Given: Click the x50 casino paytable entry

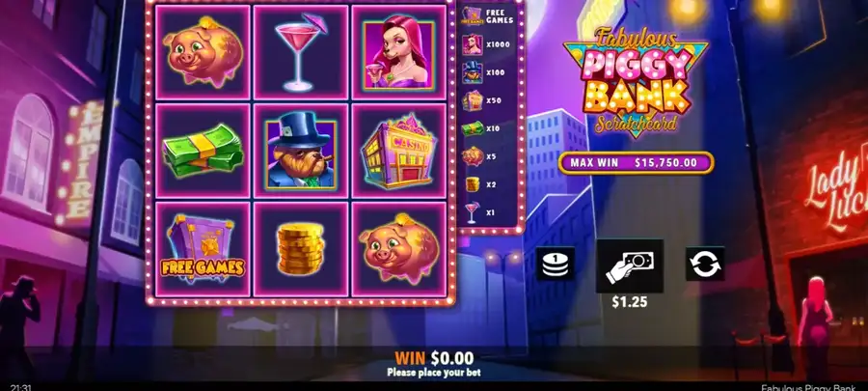Looking at the screenshot, I should click(x=481, y=100).
